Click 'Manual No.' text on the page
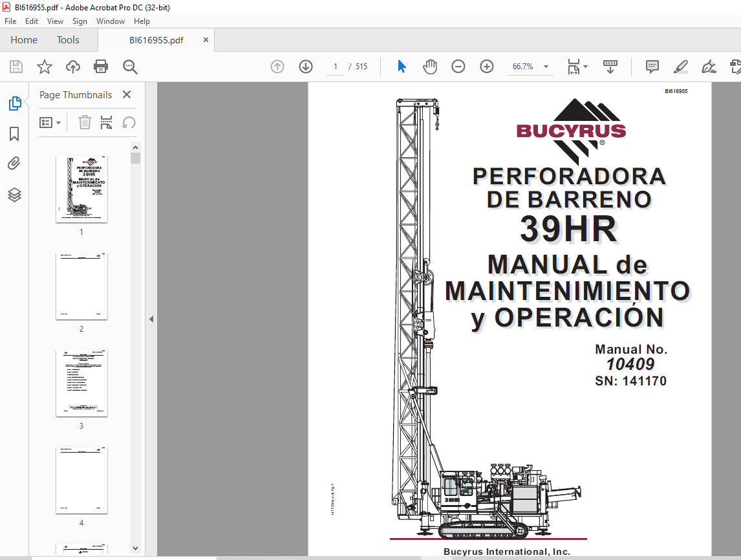 631,349
